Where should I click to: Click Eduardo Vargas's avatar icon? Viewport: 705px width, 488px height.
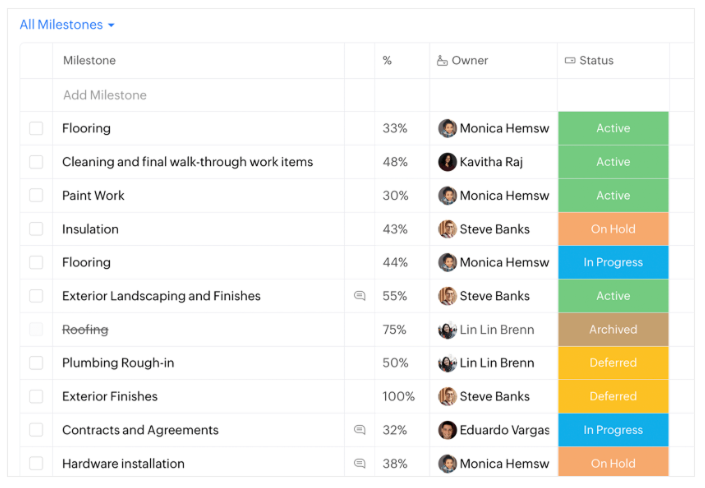click(x=447, y=430)
